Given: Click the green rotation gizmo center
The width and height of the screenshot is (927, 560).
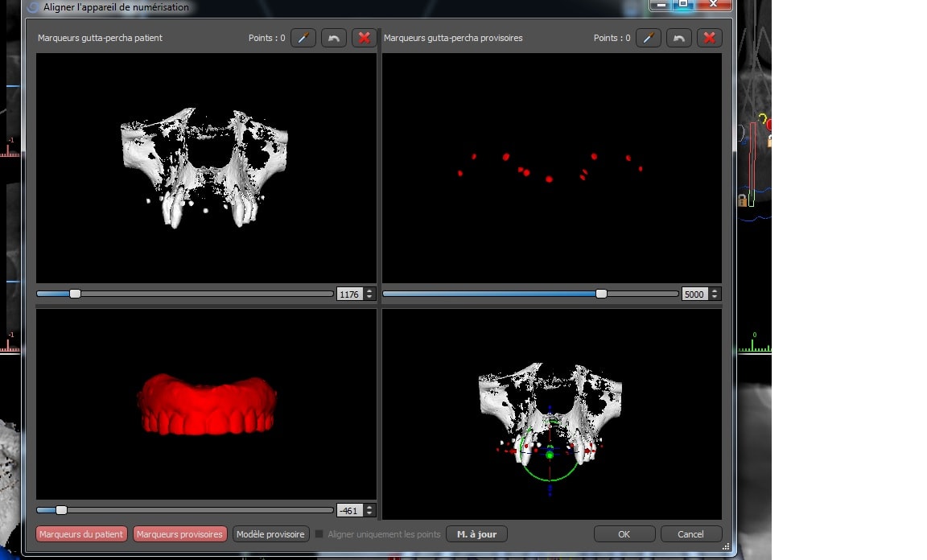Looking at the screenshot, I should (x=550, y=455).
